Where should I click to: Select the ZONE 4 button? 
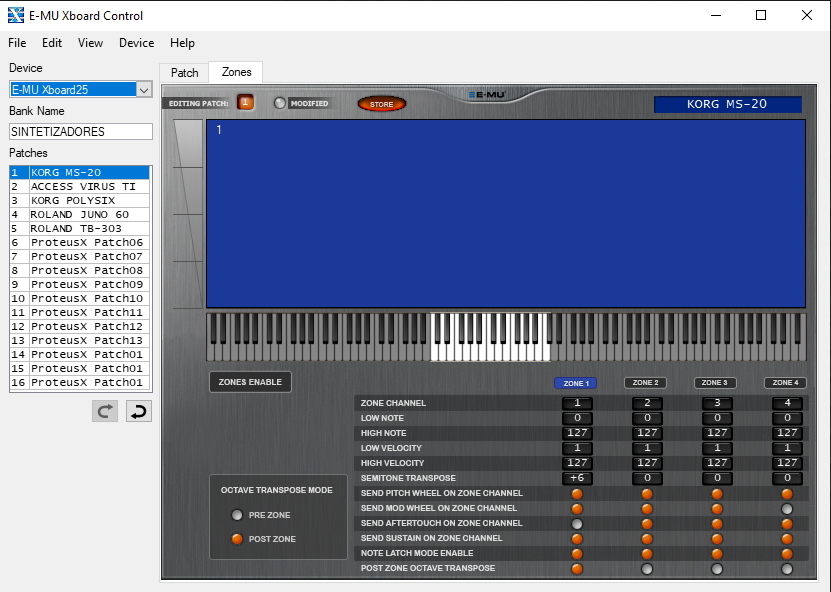pos(785,383)
